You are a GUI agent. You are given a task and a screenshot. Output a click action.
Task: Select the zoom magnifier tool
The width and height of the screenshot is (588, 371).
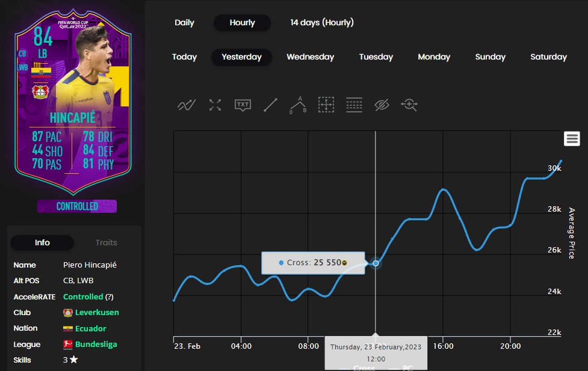pos(409,105)
